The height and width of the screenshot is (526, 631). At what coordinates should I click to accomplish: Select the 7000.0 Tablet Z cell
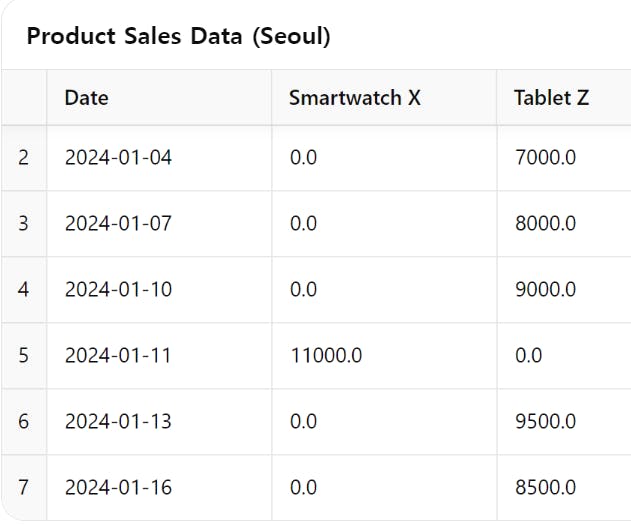click(545, 157)
